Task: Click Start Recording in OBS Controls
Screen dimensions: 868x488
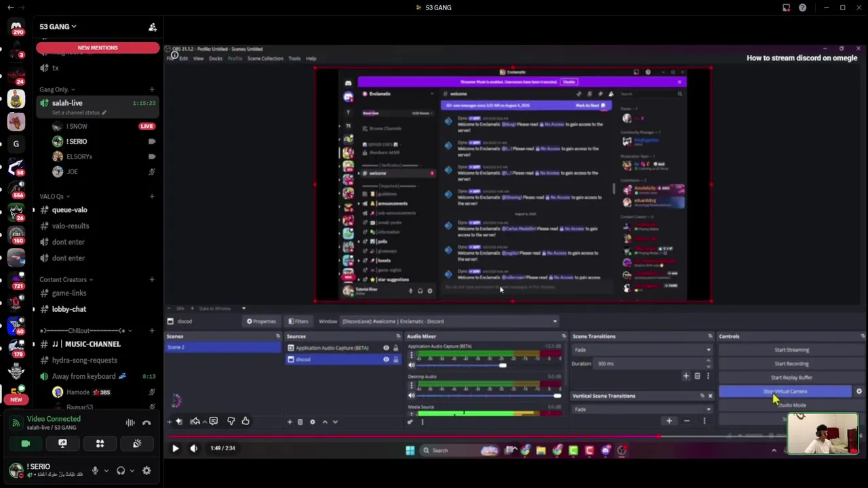Action: tap(791, 363)
